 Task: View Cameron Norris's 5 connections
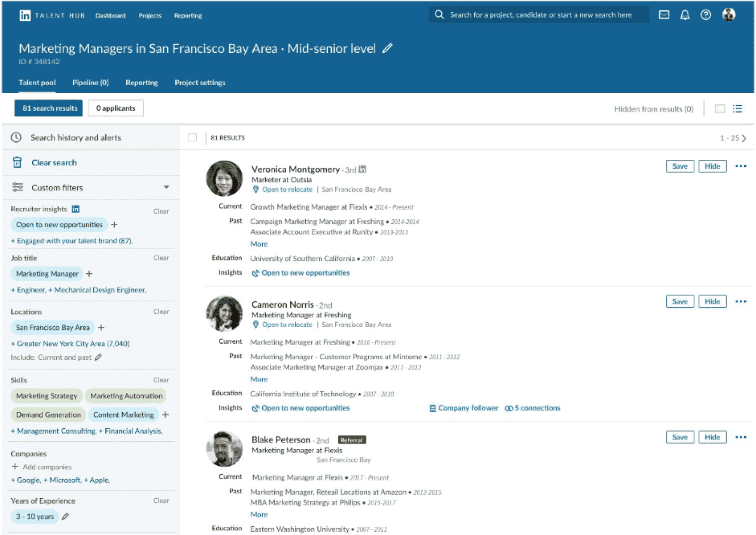pos(533,408)
